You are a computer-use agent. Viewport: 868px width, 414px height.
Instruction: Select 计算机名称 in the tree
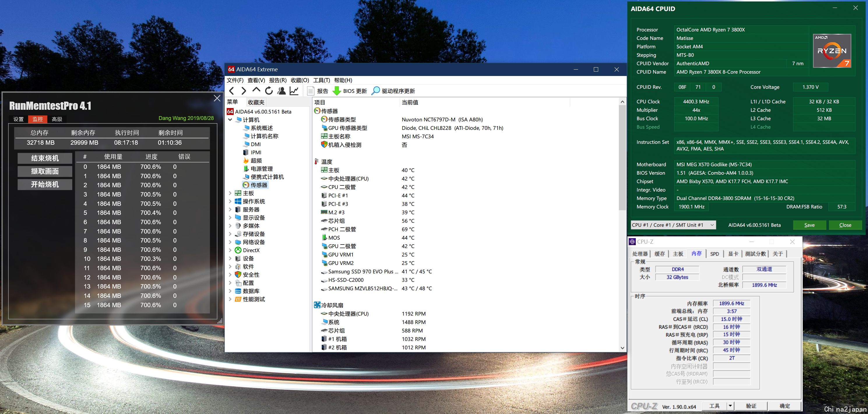tap(261, 136)
